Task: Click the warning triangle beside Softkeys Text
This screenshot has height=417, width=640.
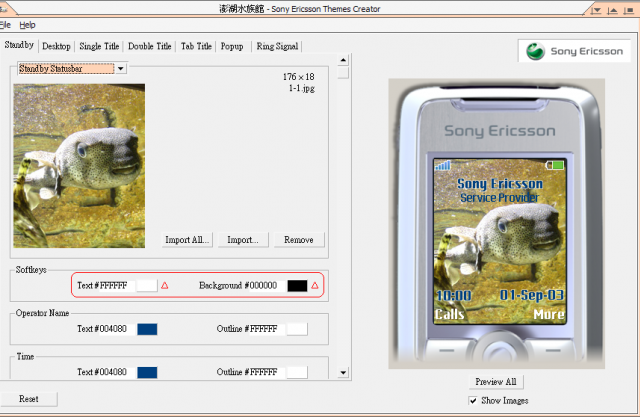Action: pos(164,285)
